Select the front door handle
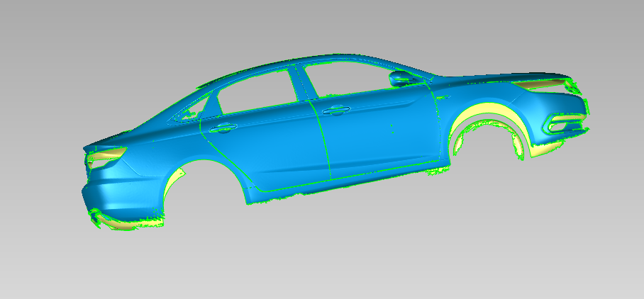This screenshot has height=299, width=644. [336, 111]
